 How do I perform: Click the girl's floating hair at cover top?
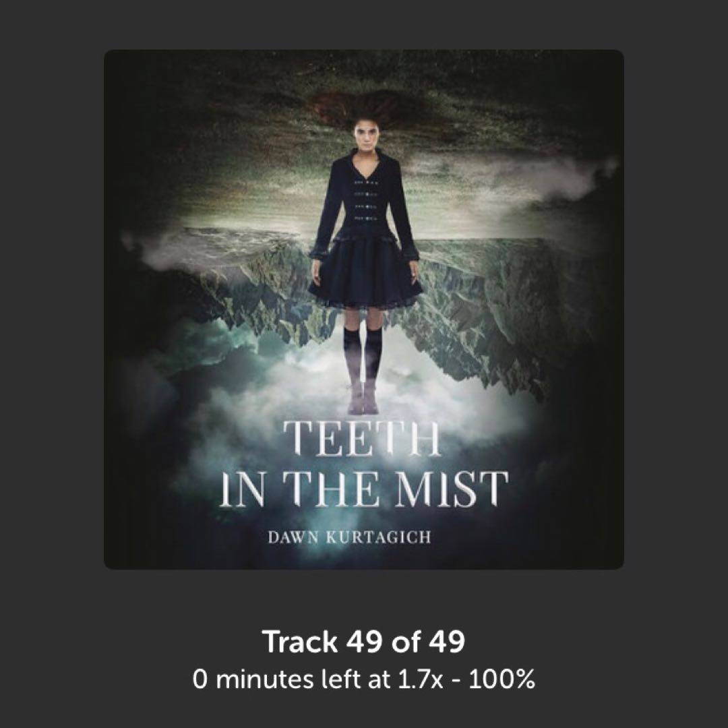367,104
